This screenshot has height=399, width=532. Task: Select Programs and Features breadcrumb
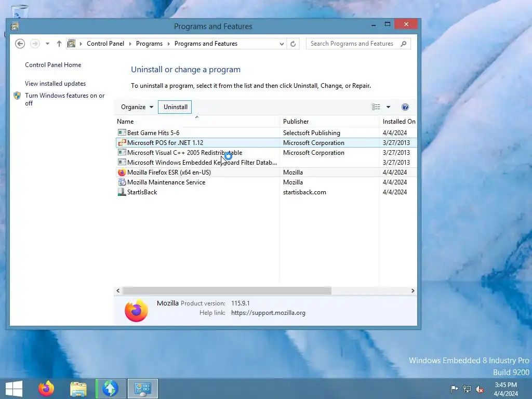[x=206, y=44]
